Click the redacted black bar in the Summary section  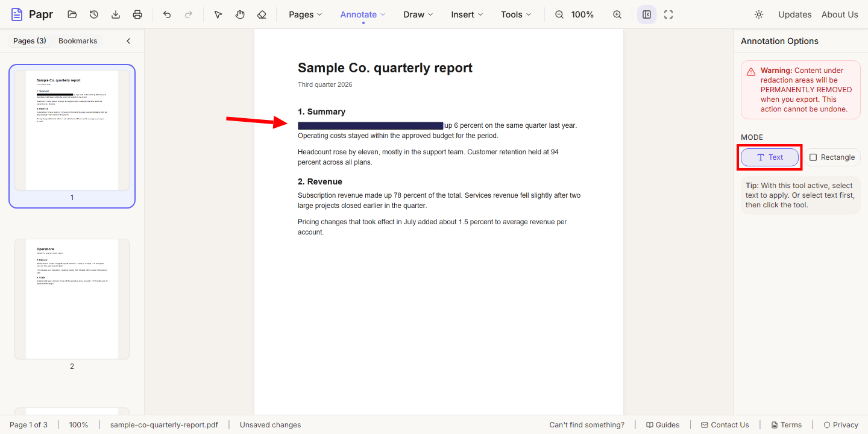371,125
